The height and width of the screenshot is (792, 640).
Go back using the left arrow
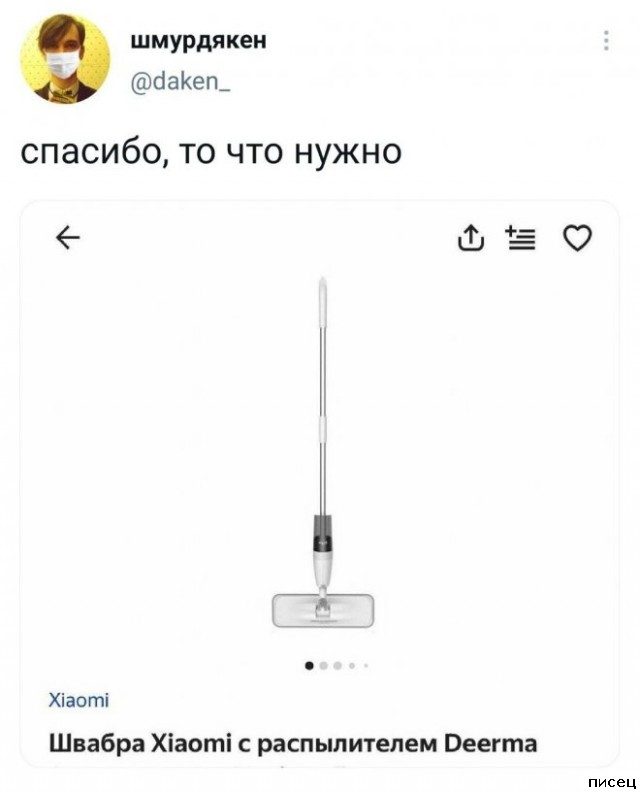68,238
